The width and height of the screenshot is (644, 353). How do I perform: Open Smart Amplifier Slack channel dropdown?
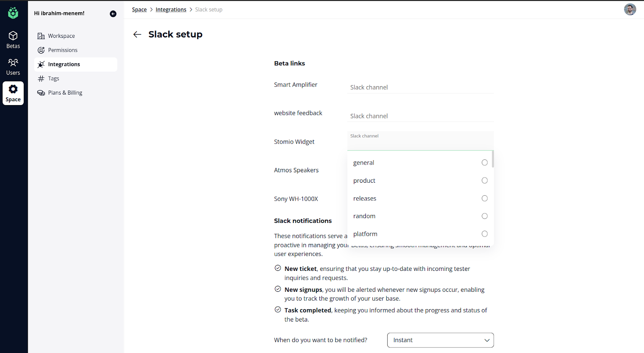click(x=420, y=87)
